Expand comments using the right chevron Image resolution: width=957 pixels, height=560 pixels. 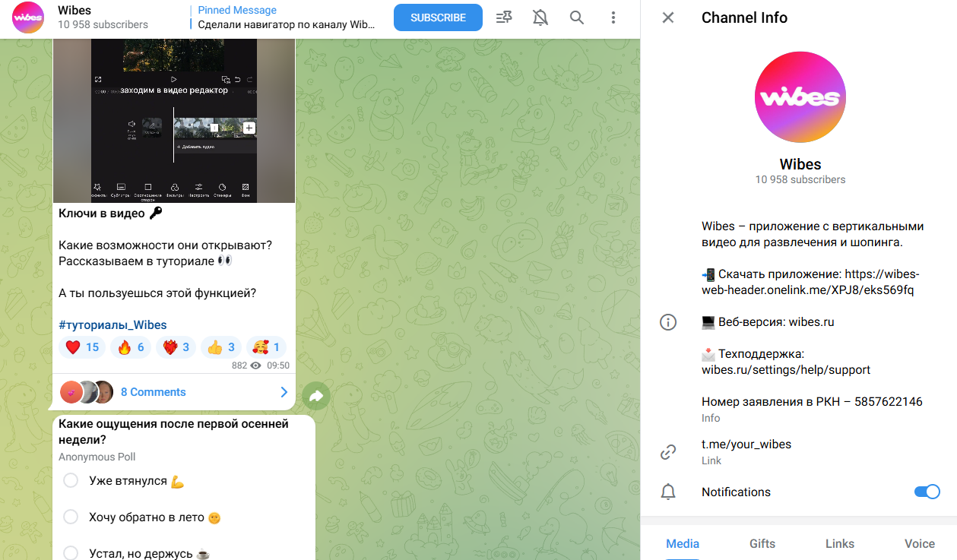click(284, 392)
